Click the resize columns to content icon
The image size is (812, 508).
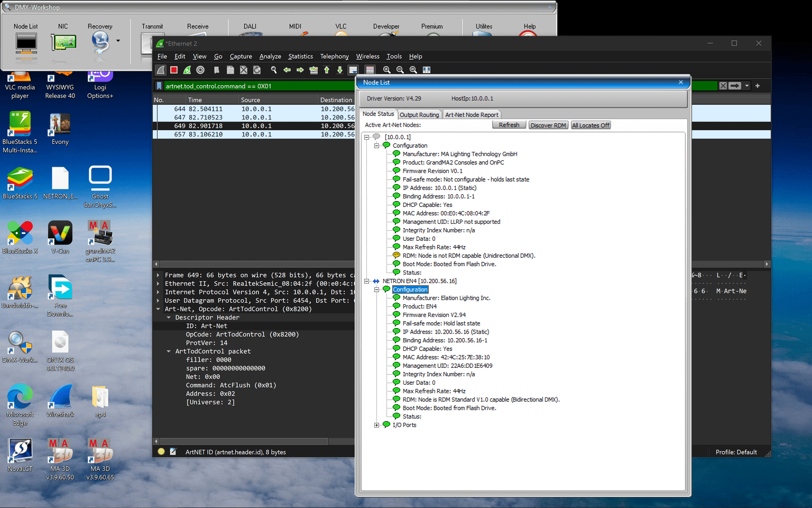click(x=427, y=70)
